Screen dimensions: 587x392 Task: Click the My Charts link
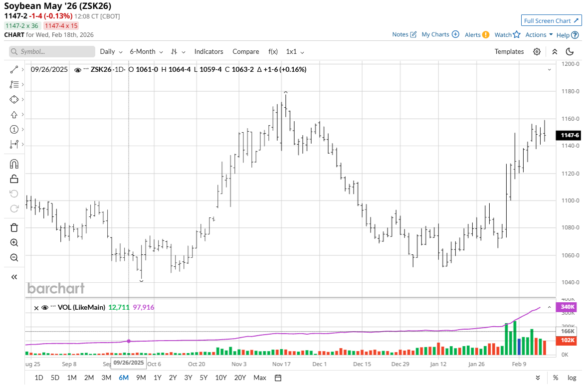coord(435,34)
